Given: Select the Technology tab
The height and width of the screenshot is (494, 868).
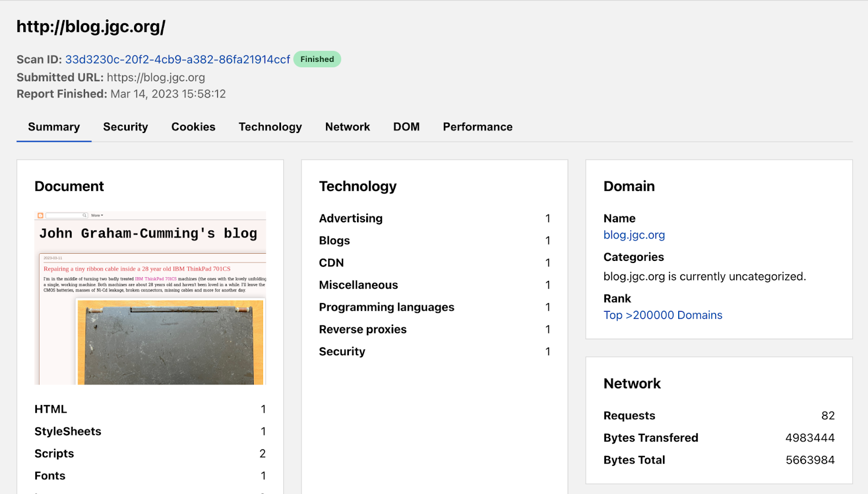Looking at the screenshot, I should tap(270, 127).
